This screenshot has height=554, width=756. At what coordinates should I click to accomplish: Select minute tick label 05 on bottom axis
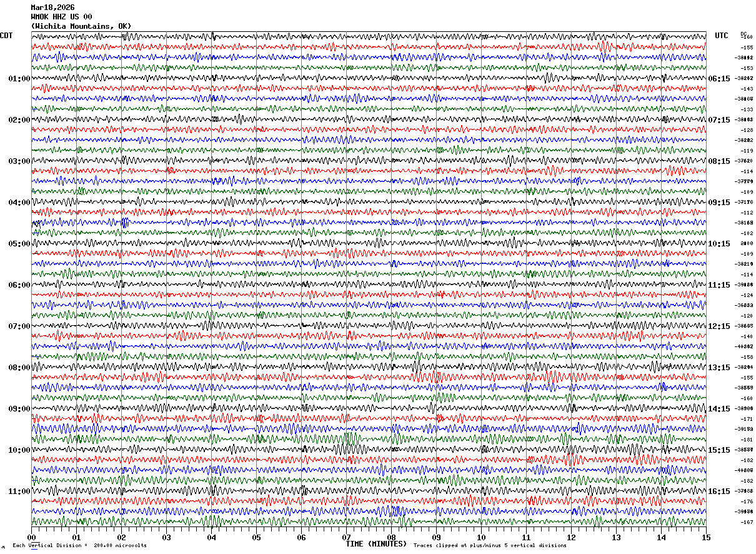pos(256,537)
